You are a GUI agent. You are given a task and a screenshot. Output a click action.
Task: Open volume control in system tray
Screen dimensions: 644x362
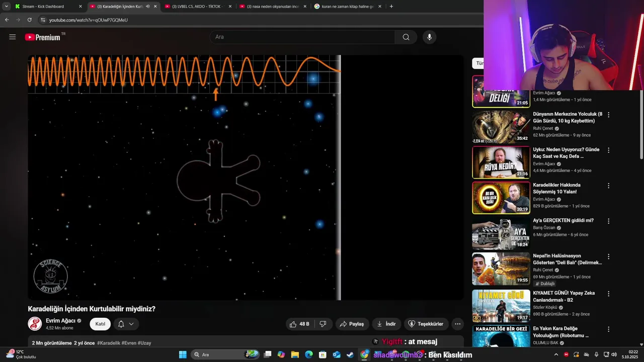614,354
